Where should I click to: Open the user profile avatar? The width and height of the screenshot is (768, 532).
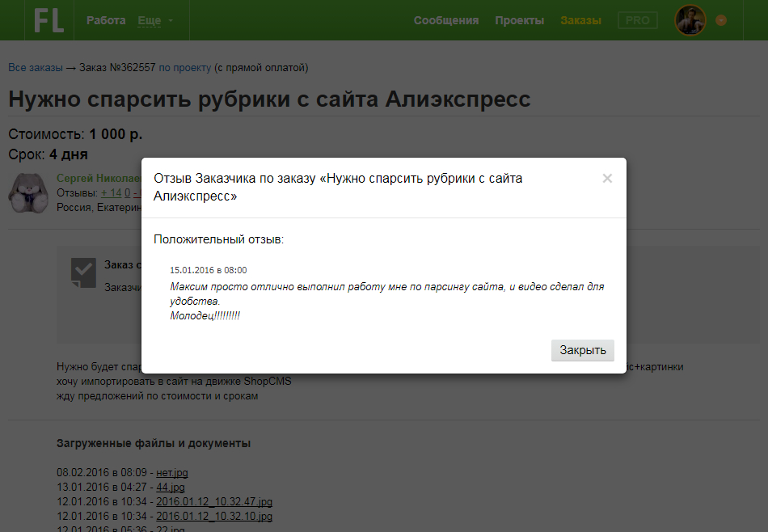(x=690, y=20)
